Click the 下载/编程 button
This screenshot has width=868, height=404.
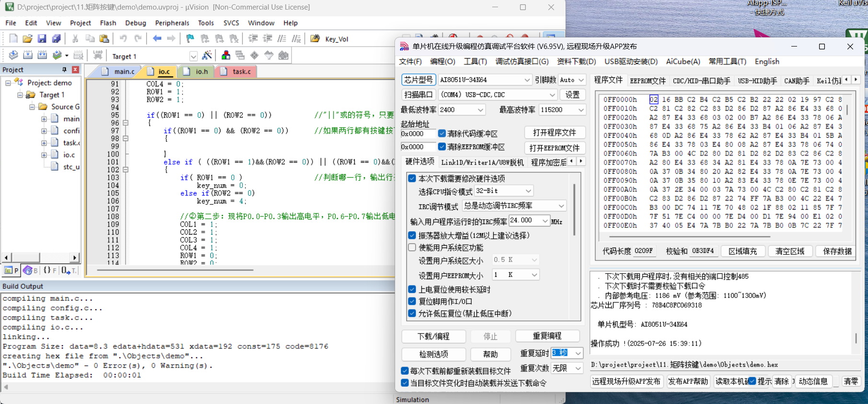(433, 336)
